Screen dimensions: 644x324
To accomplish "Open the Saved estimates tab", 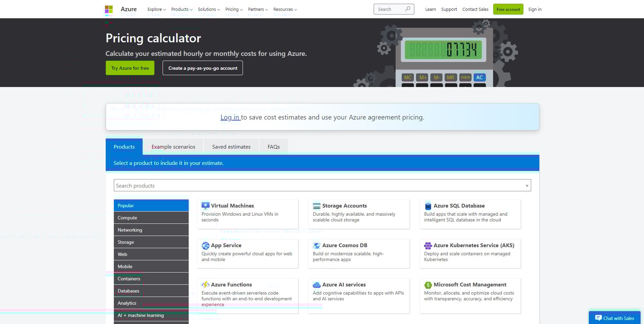I will coord(231,147).
